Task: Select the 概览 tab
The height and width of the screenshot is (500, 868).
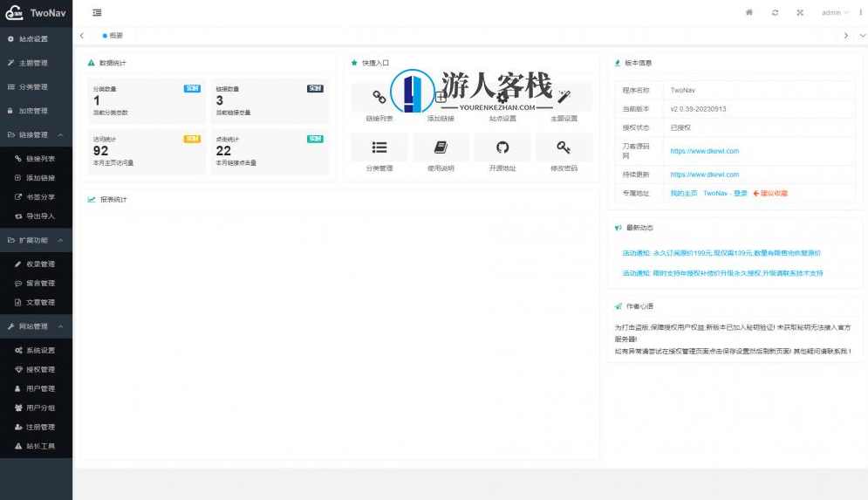Action: pyautogui.click(x=113, y=36)
